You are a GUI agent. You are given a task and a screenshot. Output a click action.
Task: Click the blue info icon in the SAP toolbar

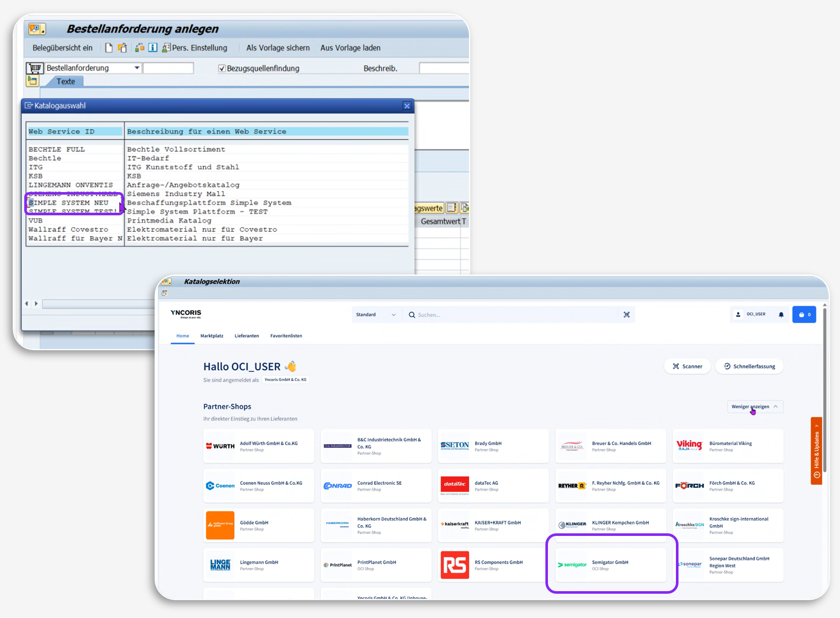click(x=153, y=48)
